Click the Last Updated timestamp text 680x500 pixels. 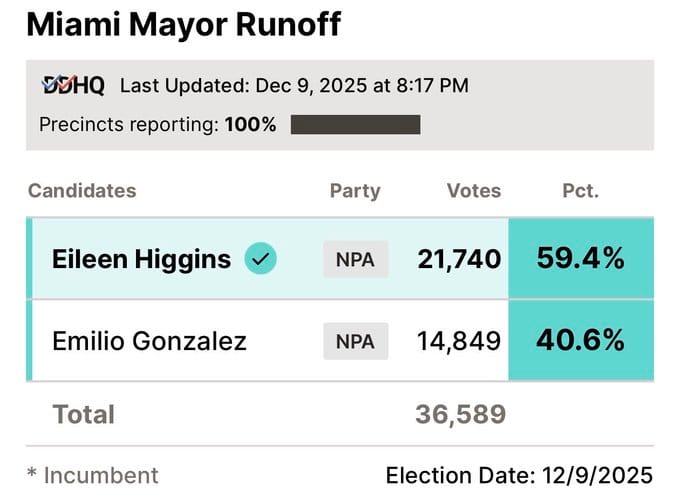(x=294, y=86)
